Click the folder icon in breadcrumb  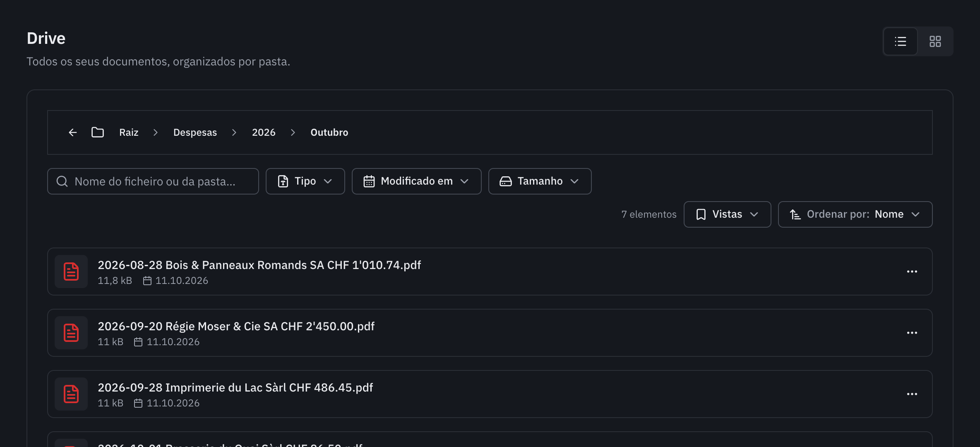coord(98,132)
